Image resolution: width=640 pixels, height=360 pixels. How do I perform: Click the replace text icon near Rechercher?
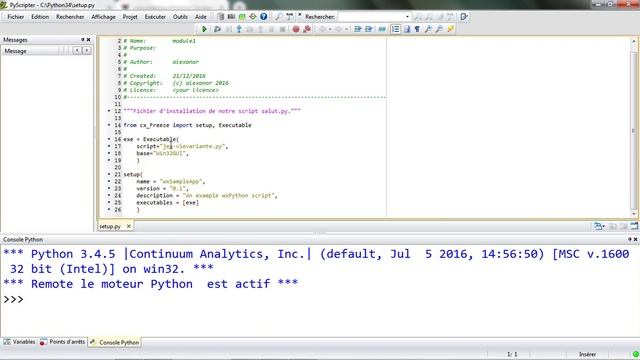289,17
